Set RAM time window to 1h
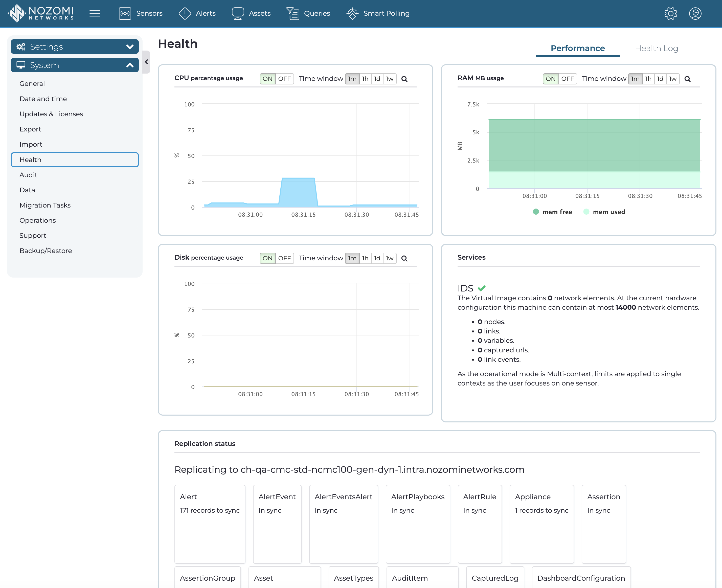 648,79
